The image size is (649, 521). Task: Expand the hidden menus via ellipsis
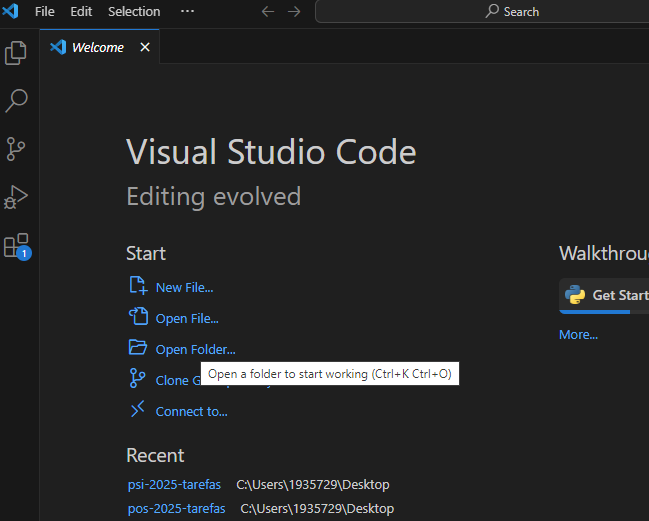coord(188,12)
